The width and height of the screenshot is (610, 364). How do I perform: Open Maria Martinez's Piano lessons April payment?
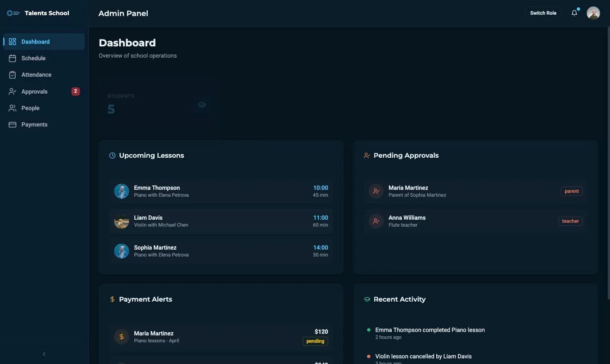pyautogui.click(x=221, y=337)
